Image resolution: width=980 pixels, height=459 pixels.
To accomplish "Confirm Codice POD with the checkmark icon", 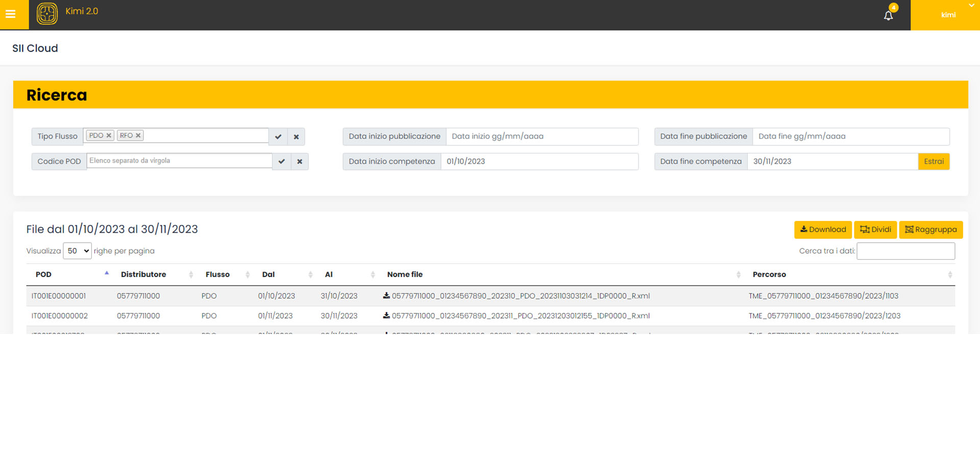I will [281, 162].
